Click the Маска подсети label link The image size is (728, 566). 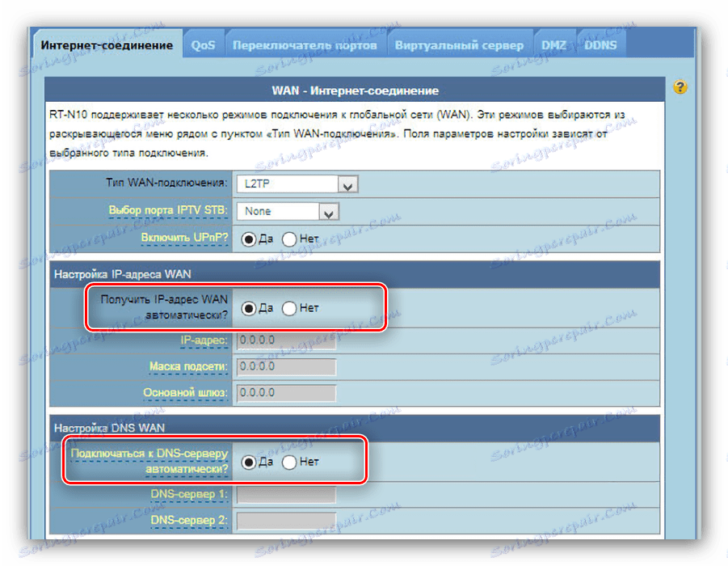coord(188,366)
